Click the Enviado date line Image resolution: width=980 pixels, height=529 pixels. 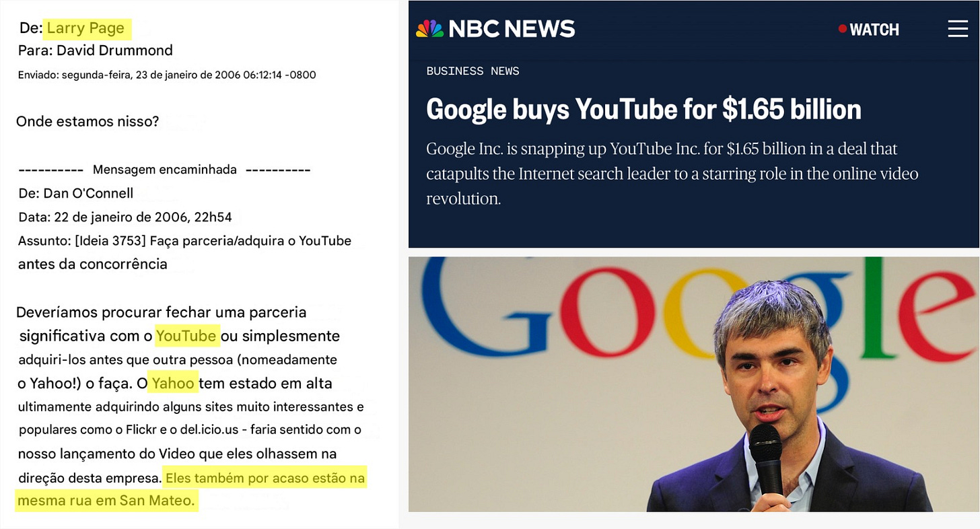167,75
